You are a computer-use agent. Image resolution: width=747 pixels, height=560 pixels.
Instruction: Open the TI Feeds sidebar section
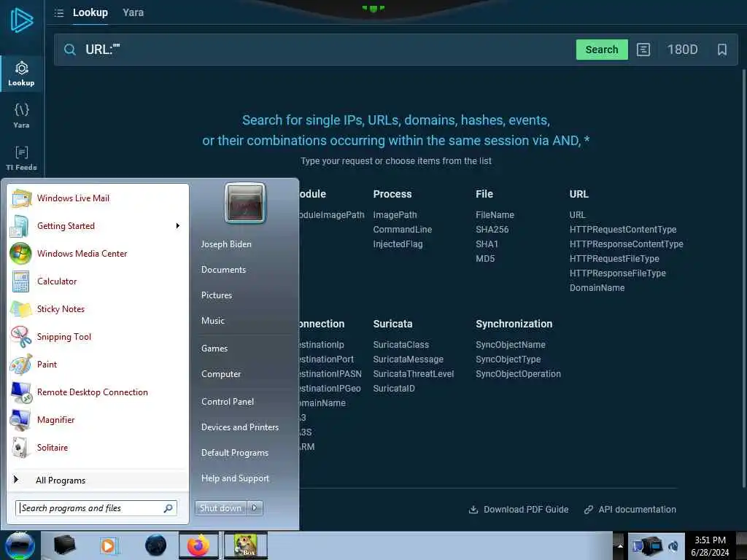tap(21, 158)
